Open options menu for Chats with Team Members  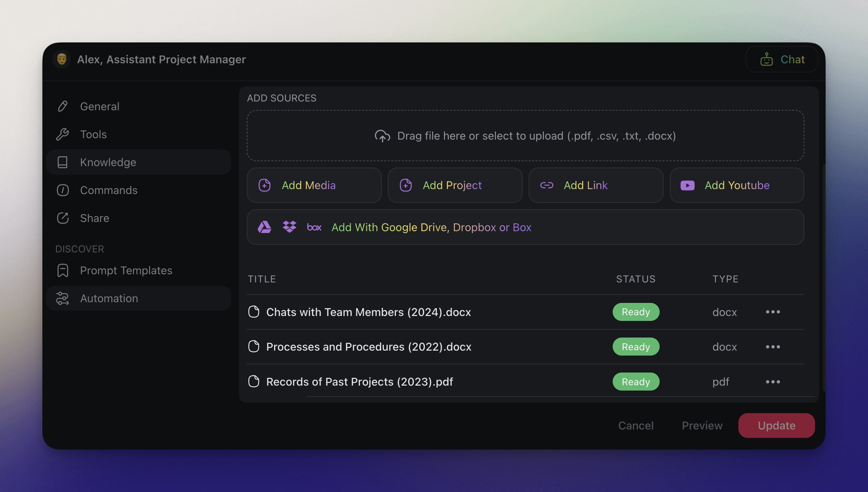773,312
